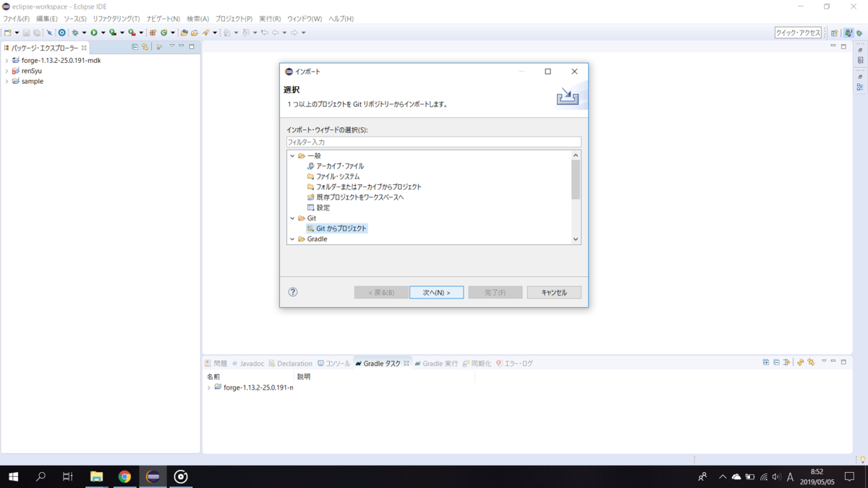
Task: Click the フィルター入力 filter field
Action: tap(433, 141)
